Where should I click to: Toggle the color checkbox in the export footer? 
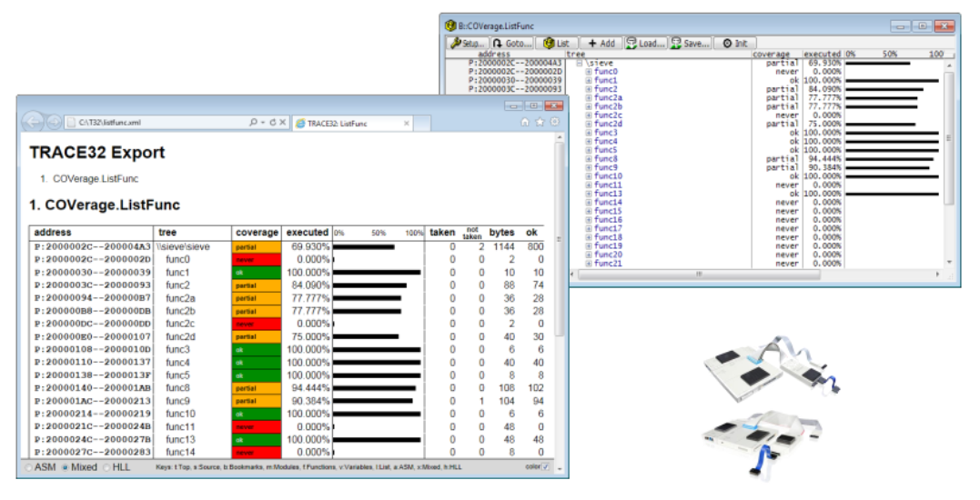click(x=545, y=467)
